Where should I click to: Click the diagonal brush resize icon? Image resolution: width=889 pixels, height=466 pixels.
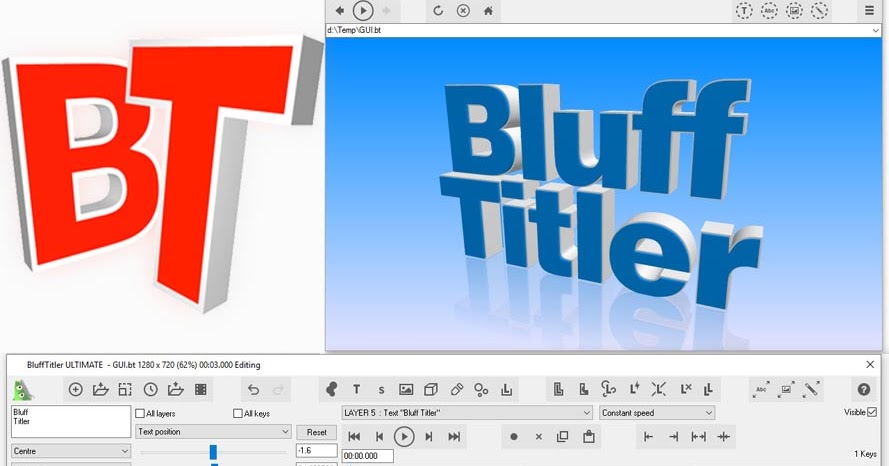[x=811, y=389]
